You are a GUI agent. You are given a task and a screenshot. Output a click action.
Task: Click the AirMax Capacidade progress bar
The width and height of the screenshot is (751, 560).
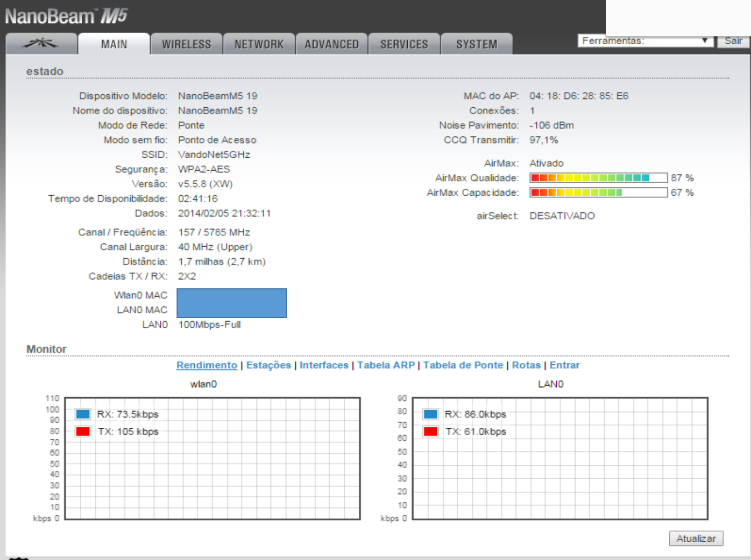tap(598, 193)
